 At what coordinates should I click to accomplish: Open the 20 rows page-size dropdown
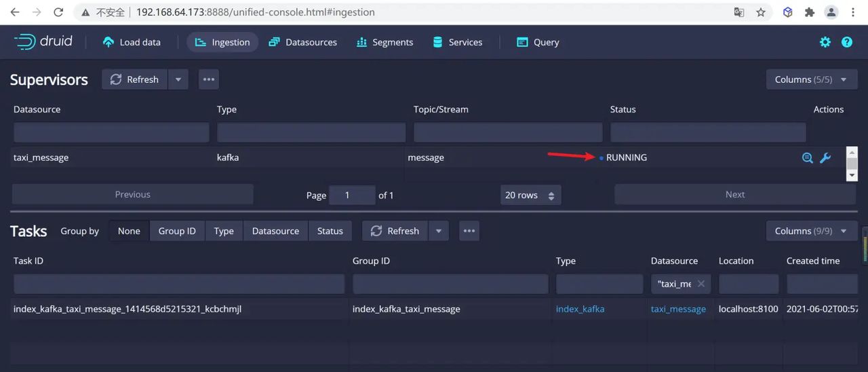pos(530,195)
